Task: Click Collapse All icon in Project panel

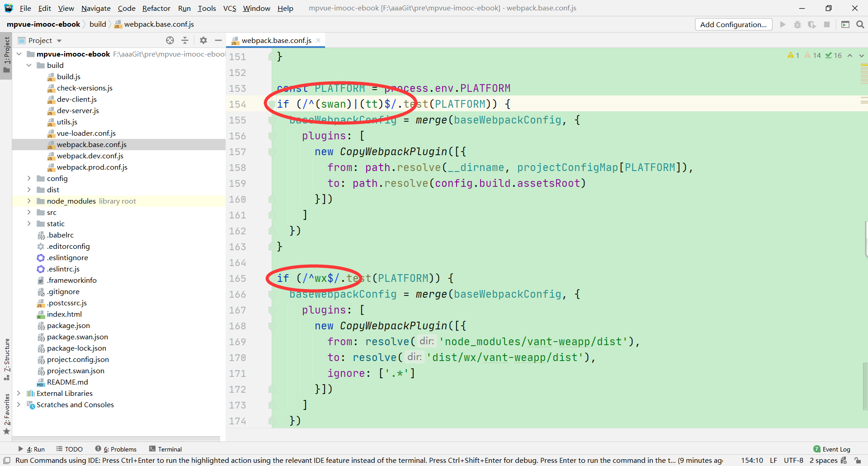Action: pos(185,40)
